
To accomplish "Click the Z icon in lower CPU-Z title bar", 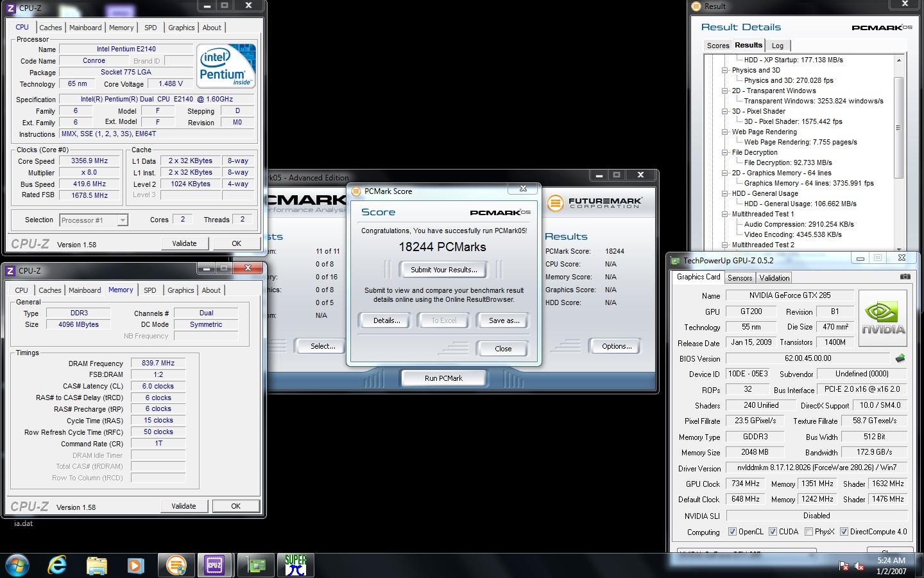I will [x=10, y=271].
